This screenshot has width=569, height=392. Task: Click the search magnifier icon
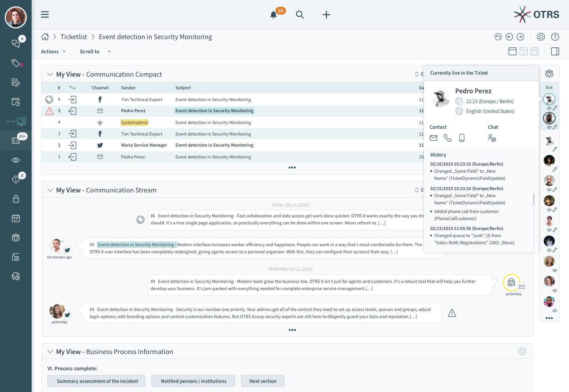(300, 15)
